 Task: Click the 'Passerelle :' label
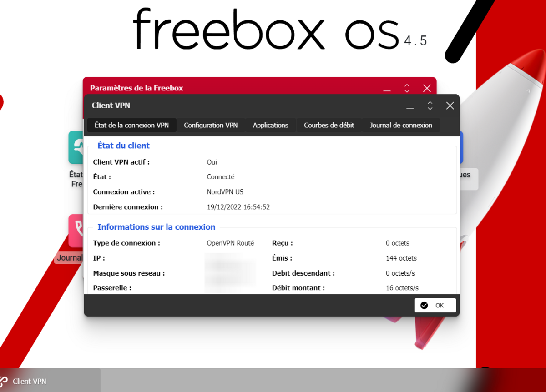tap(112, 288)
